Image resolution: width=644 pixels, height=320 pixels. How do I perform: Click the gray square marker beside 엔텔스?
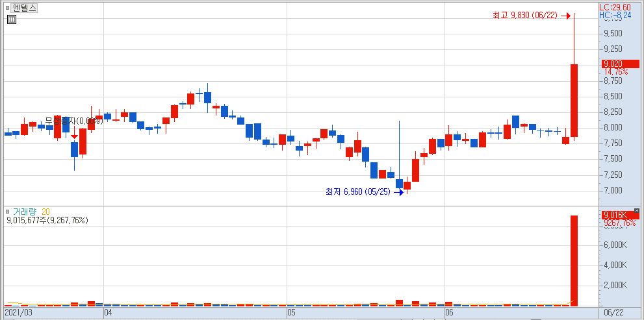(x=7, y=7)
